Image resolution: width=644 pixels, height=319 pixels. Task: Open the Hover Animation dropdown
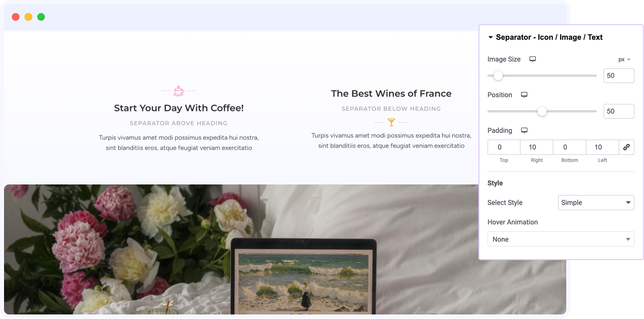[x=561, y=239]
